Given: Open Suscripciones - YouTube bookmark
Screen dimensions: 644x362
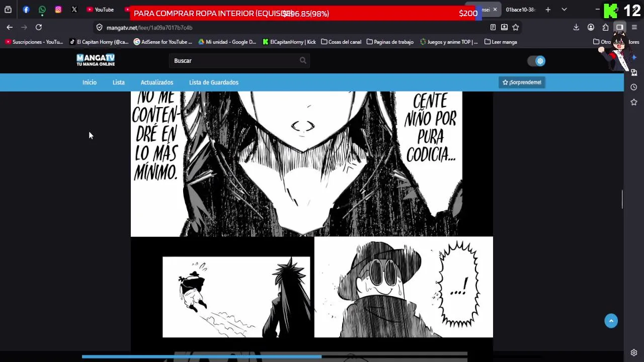Looking at the screenshot, I should click(x=34, y=42).
